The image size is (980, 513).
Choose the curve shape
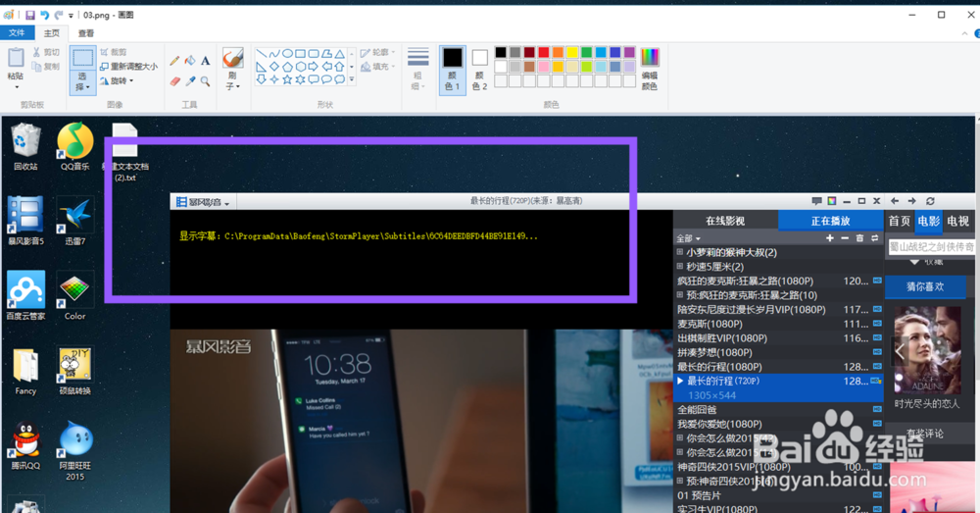(x=274, y=54)
